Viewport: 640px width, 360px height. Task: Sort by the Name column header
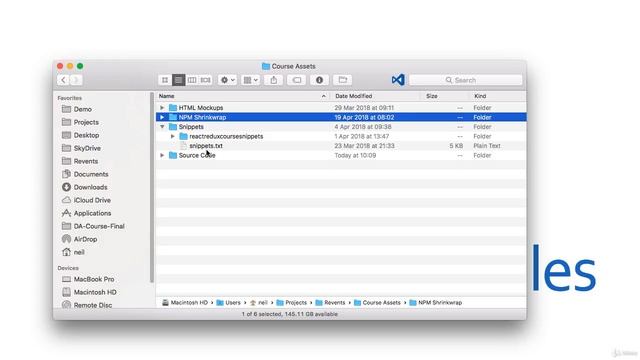243,96
